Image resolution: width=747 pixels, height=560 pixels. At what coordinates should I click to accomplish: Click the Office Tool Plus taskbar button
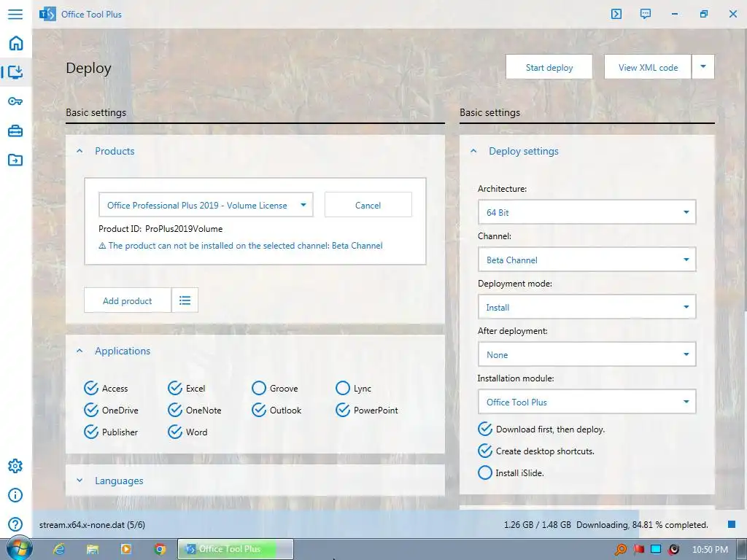point(236,549)
